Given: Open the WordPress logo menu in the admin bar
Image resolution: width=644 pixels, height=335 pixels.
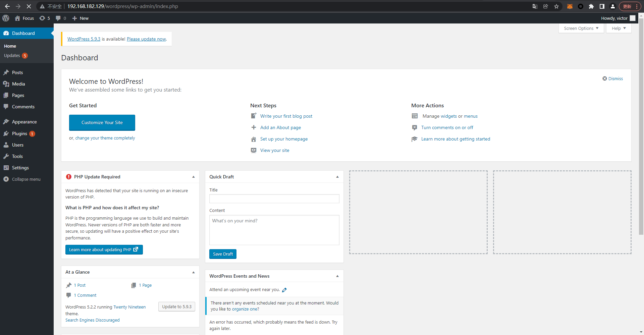Looking at the screenshot, I should 6,18.
